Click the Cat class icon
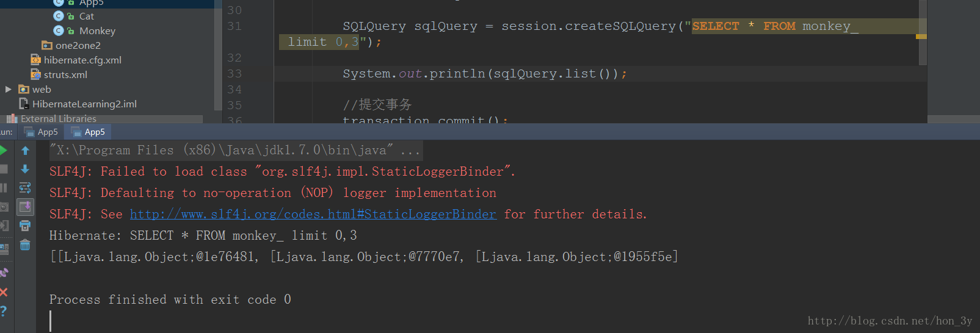This screenshot has width=980, height=333. pyautogui.click(x=59, y=16)
